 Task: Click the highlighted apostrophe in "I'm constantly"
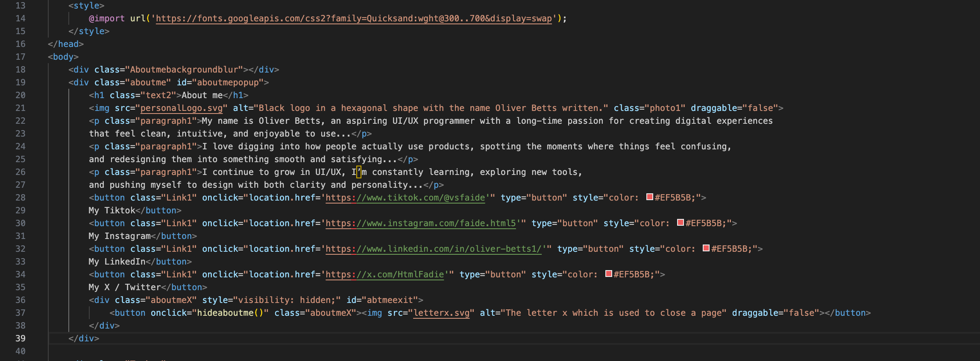359,172
